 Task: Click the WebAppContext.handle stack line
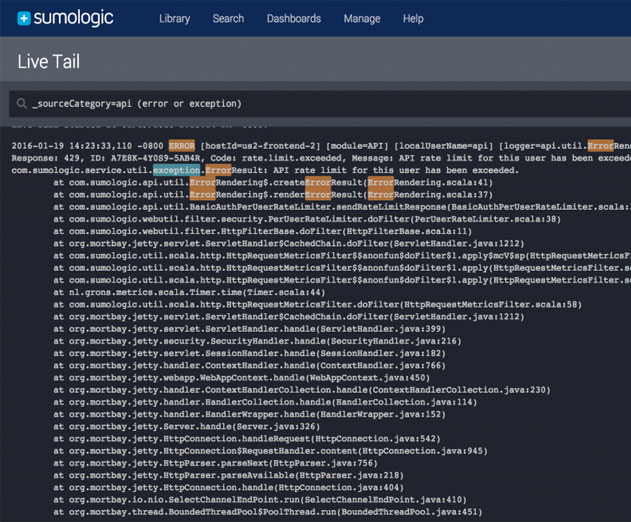coord(242,378)
